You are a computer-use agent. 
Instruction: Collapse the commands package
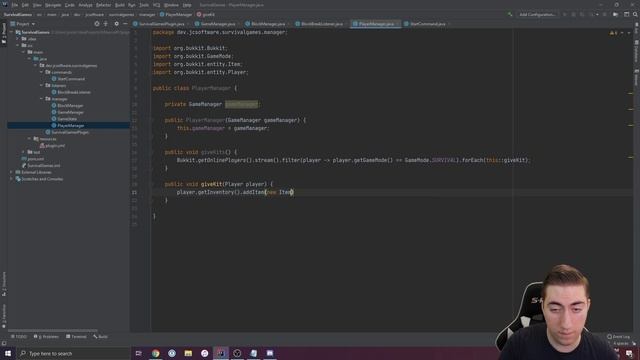point(41,72)
